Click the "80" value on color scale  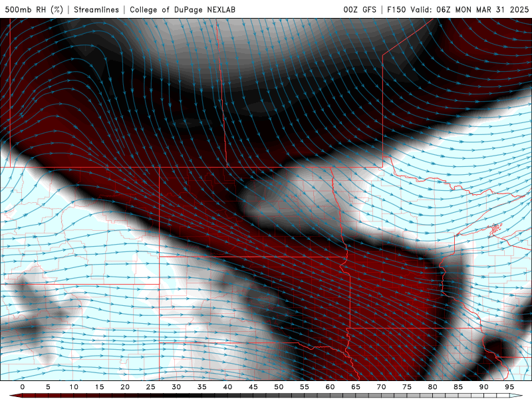(x=432, y=387)
